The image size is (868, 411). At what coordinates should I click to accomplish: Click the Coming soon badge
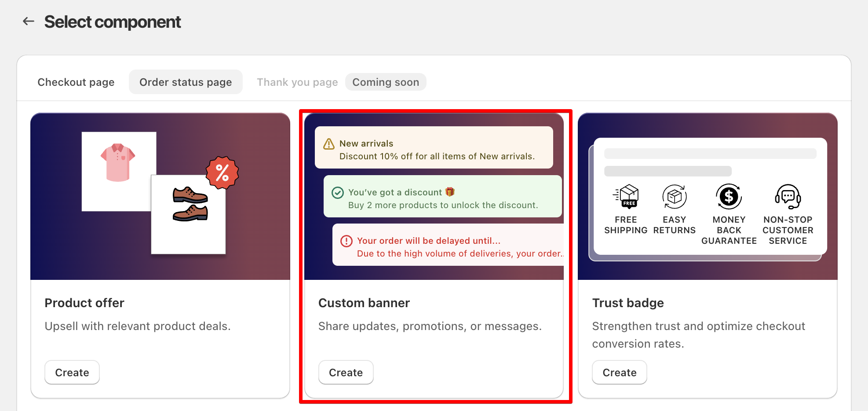point(386,82)
